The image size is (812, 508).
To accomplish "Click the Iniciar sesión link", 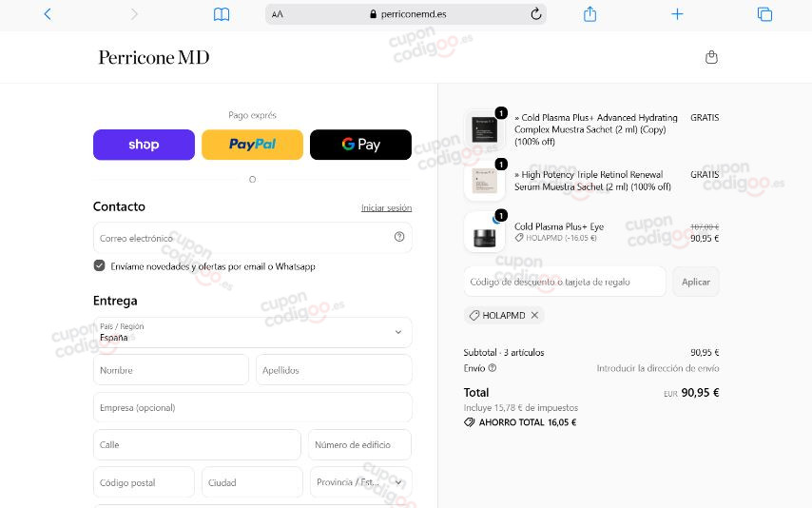I will [386, 208].
